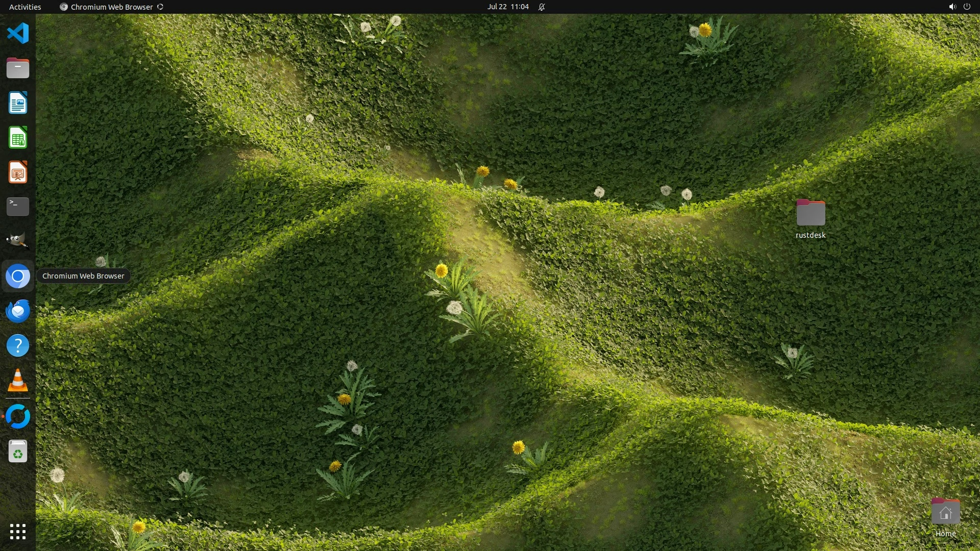Click the volume speaker status icon
Viewport: 980px width, 551px height.
pyautogui.click(x=952, y=7)
